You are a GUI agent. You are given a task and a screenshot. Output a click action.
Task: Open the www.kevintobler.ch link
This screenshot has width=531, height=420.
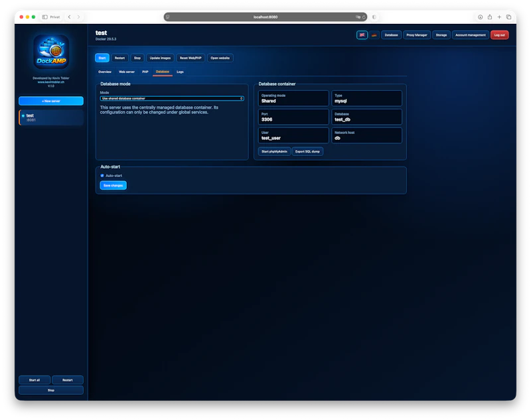point(51,82)
